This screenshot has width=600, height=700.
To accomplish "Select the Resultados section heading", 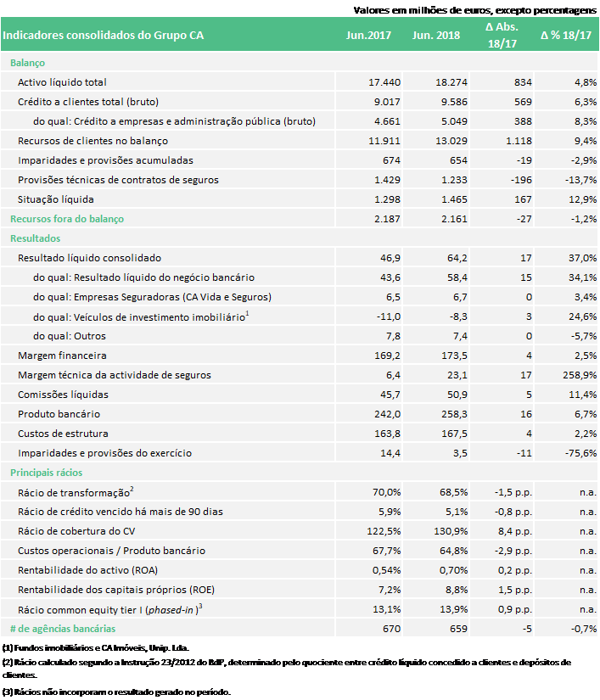I will (x=36, y=238).
